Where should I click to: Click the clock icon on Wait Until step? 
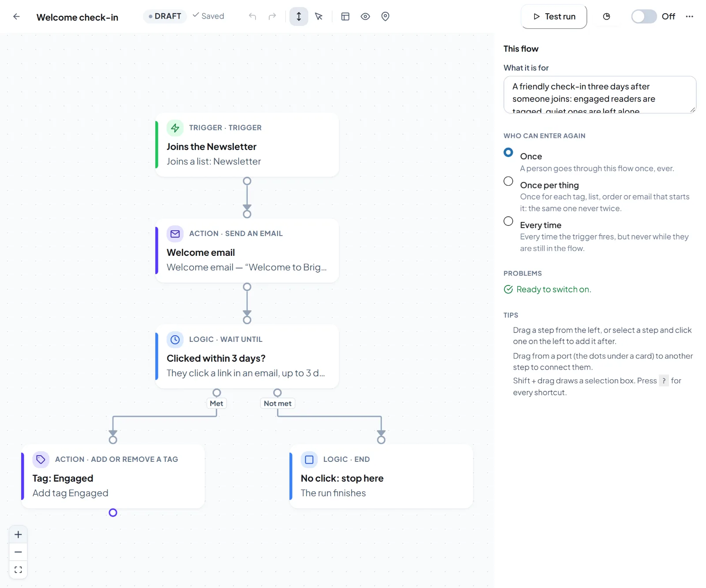[x=175, y=340]
